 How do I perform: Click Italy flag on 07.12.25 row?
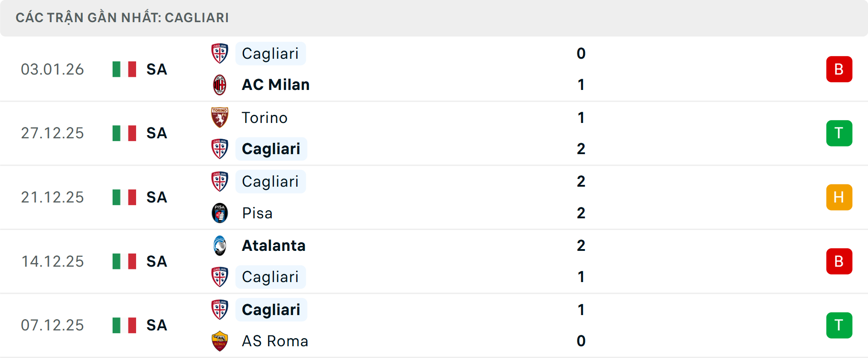[124, 325]
